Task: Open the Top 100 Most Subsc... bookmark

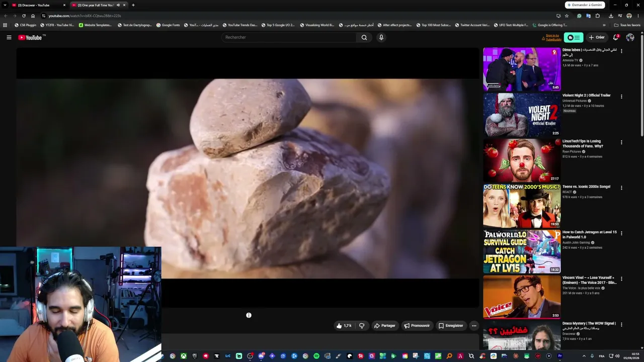Action: tap(434, 25)
